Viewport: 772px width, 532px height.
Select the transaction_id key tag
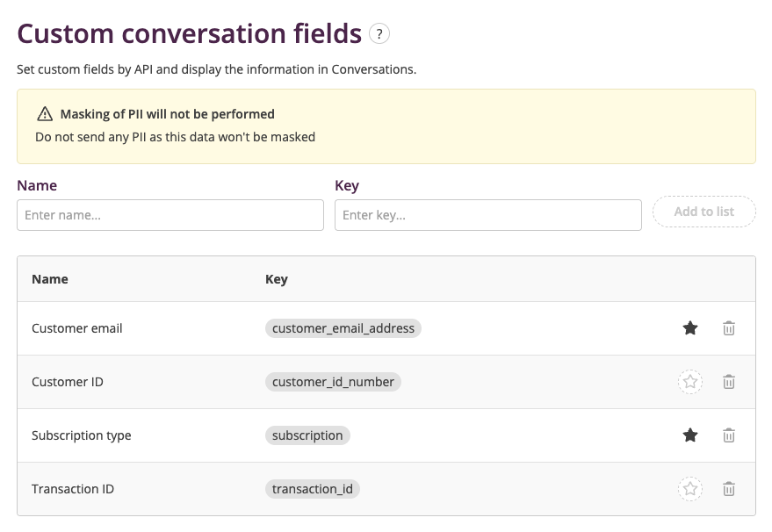coord(313,489)
